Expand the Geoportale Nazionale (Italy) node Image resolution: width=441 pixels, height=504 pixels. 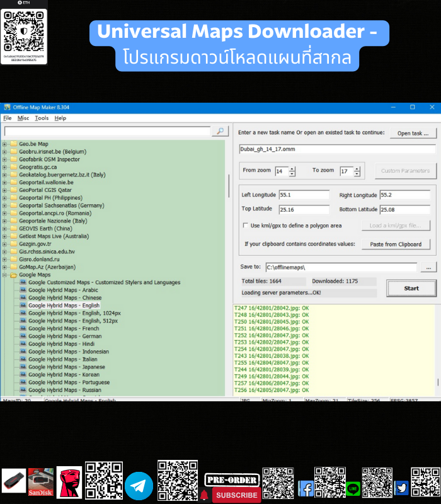(4, 221)
